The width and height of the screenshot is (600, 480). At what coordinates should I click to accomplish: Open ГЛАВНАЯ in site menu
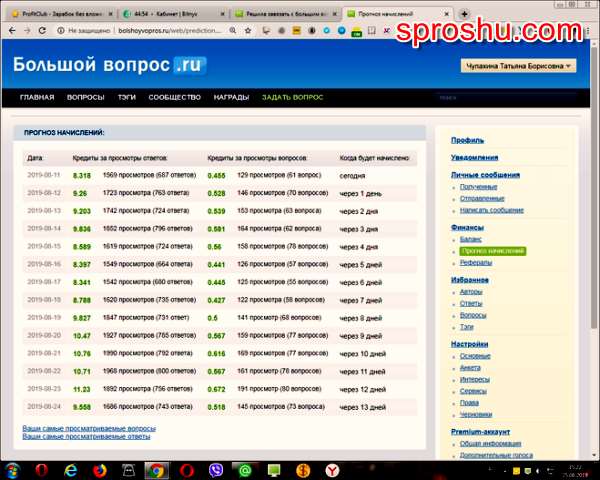click(x=37, y=97)
